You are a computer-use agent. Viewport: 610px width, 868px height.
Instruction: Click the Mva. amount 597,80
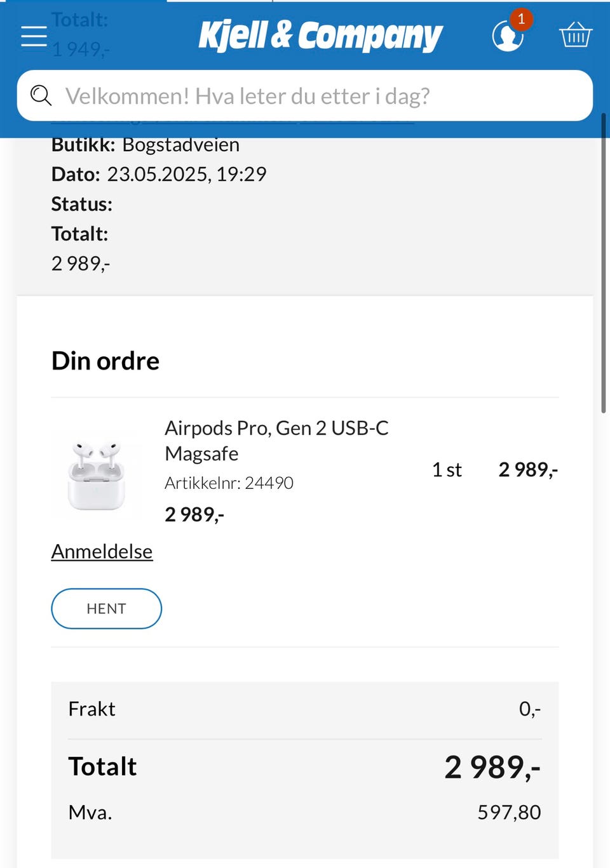(508, 812)
